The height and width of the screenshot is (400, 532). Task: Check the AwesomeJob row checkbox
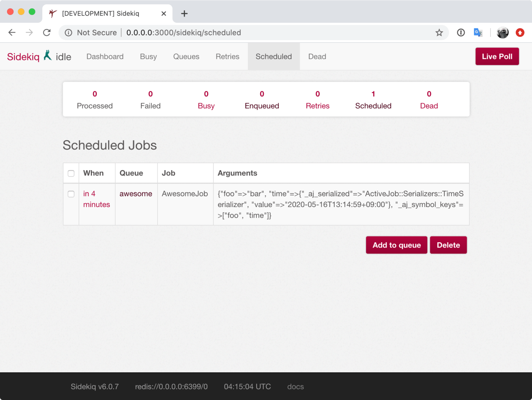pos(71,194)
